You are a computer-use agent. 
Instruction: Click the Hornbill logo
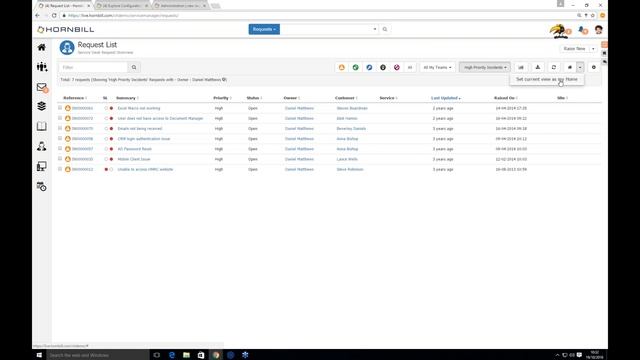(x=65, y=29)
